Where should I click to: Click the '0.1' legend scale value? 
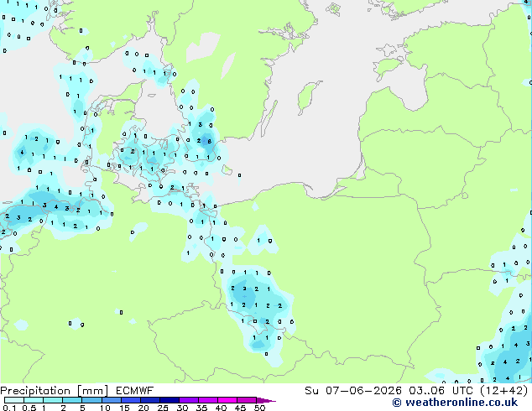9,408
